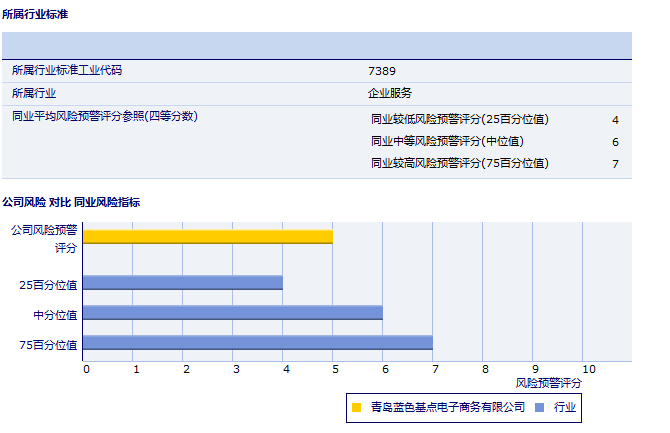
Task: Click the 同业较高风险预警评分(75百分位值) label
Action: 459,163
